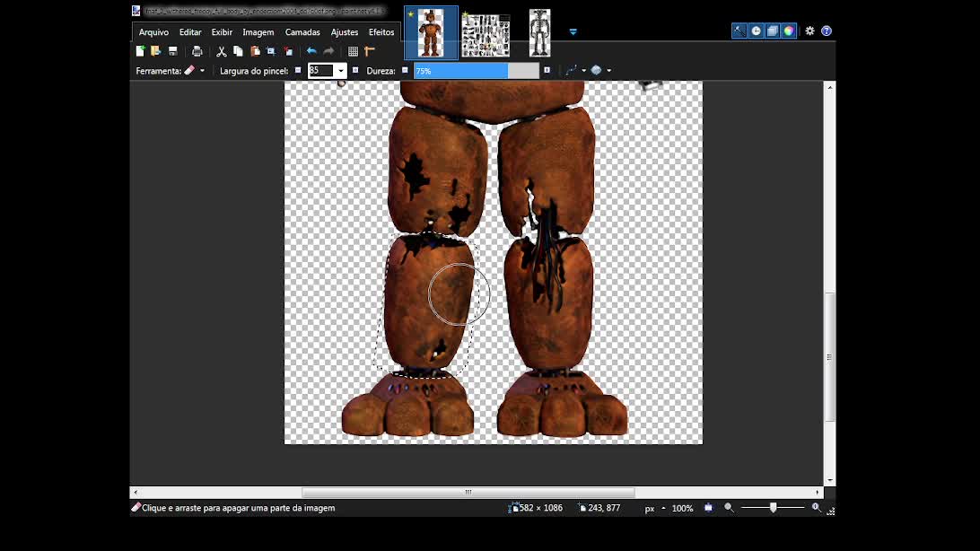The height and width of the screenshot is (551, 980).
Task: Click the Open file folder icon
Action: pyautogui.click(x=155, y=51)
